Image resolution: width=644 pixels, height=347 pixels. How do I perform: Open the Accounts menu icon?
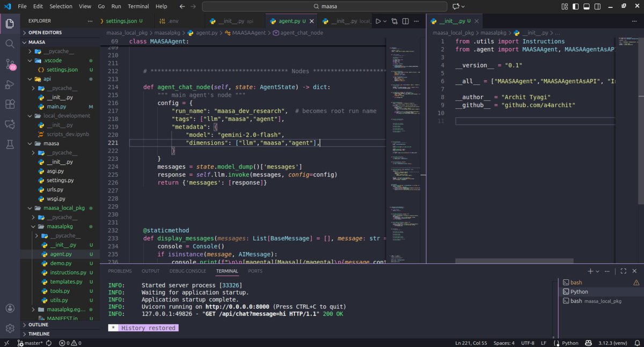pos(10,308)
